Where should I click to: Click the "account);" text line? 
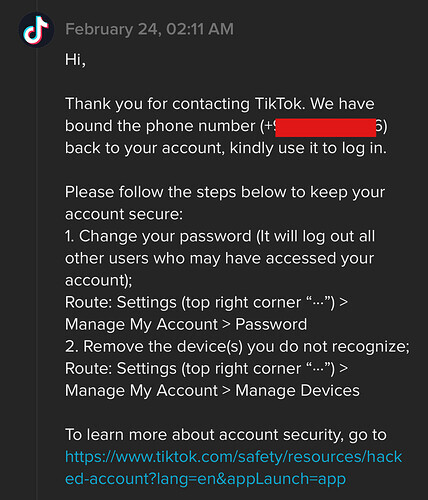[98, 280]
